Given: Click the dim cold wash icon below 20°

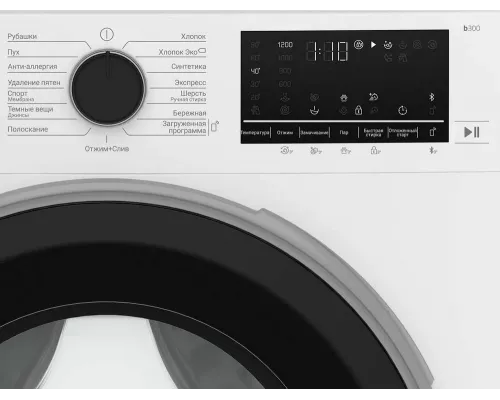Looking at the screenshot, I should tap(255, 110).
